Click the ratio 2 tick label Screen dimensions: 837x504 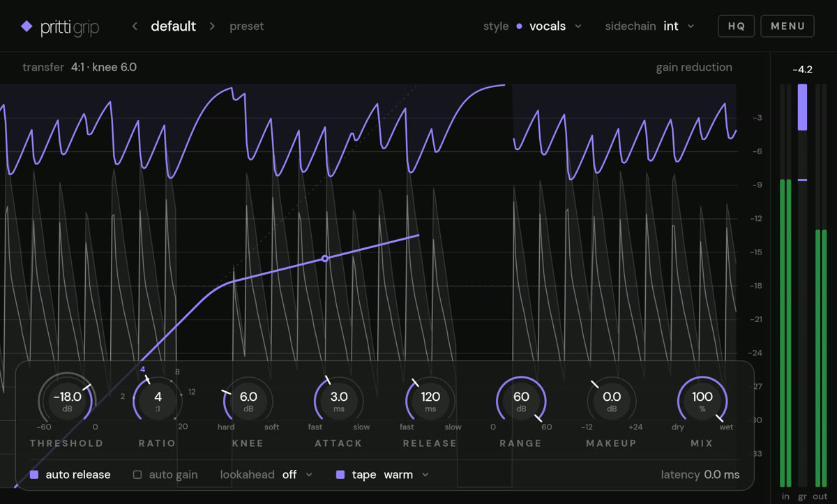(122, 397)
